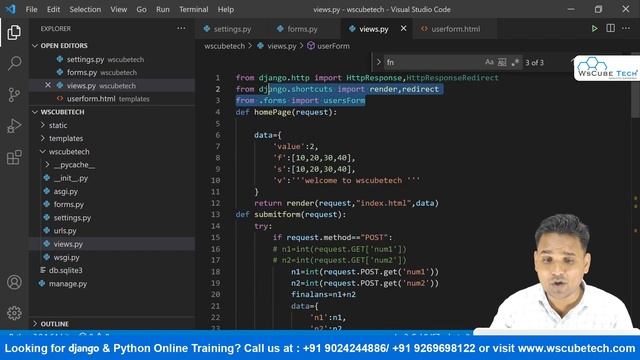Open the View menu
Viewport: 640px width, 360px height.
pos(118,9)
